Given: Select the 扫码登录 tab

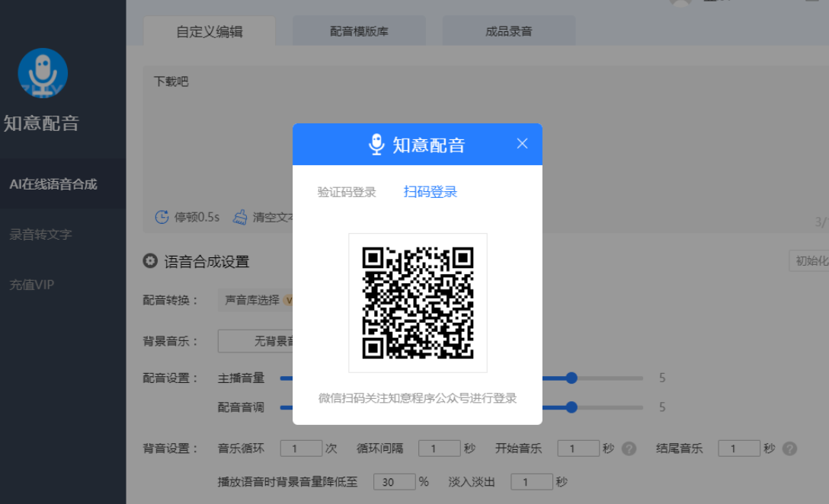Looking at the screenshot, I should pyautogui.click(x=430, y=193).
